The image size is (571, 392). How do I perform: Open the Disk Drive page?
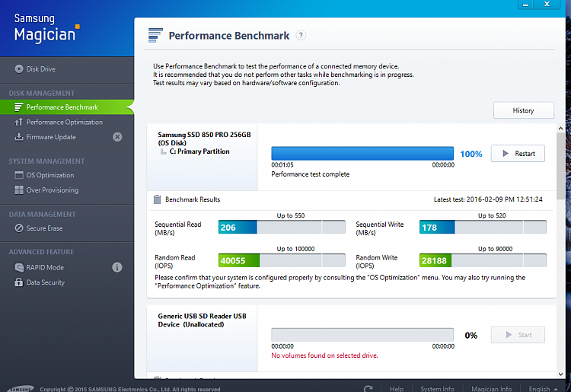coord(40,69)
